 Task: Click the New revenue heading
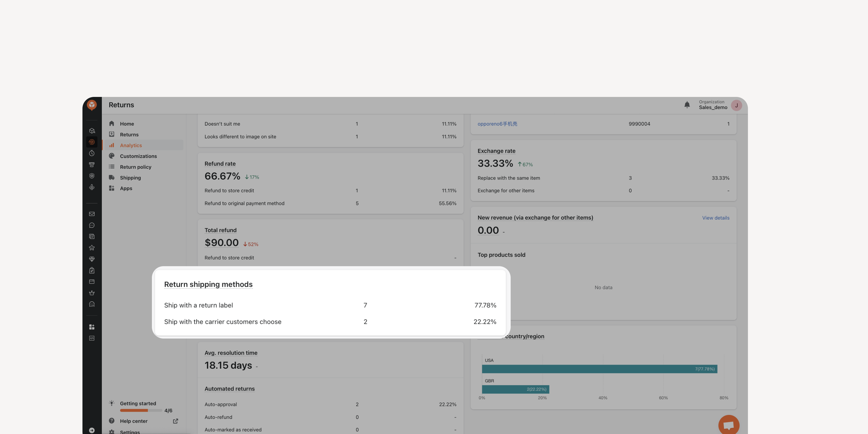pos(535,218)
